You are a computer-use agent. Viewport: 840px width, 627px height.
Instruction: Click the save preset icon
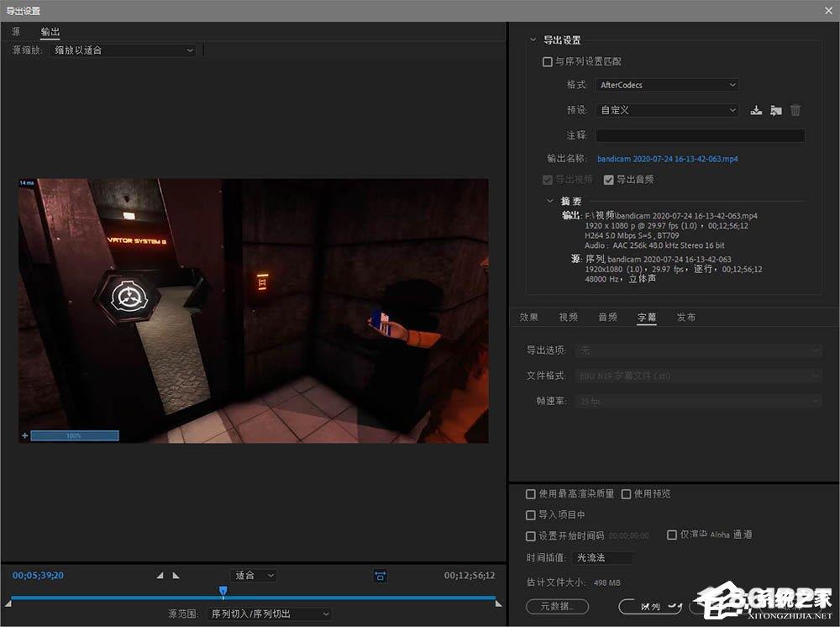coord(756,110)
